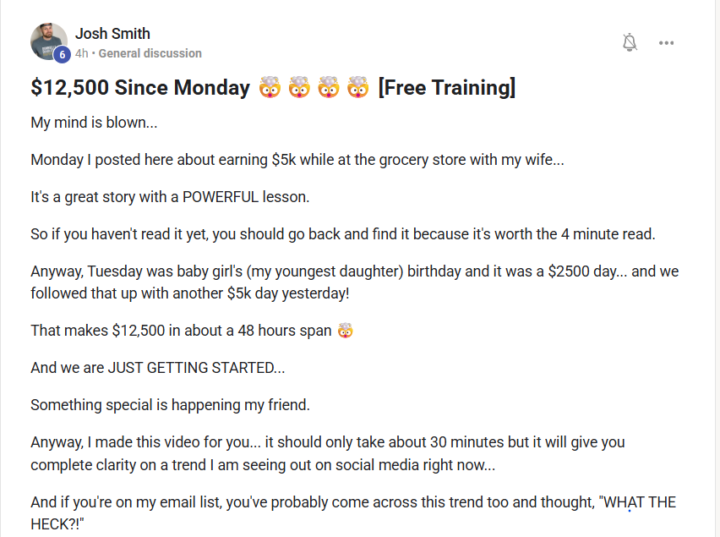
Task: Open the three-dot more options menu
Action: tap(666, 42)
